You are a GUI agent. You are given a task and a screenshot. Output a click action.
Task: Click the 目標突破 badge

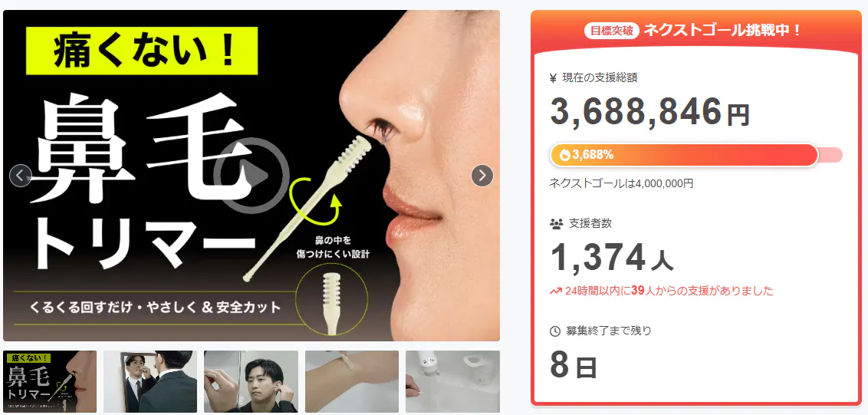tap(612, 31)
